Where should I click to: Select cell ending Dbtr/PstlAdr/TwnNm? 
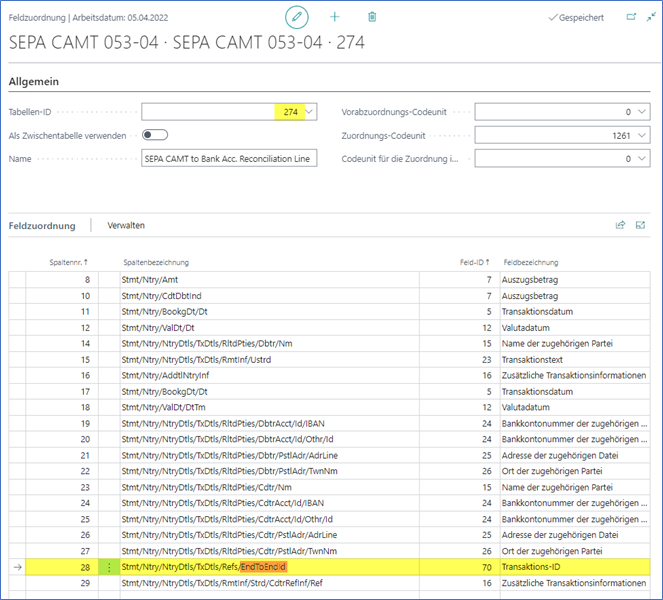click(x=269, y=471)
